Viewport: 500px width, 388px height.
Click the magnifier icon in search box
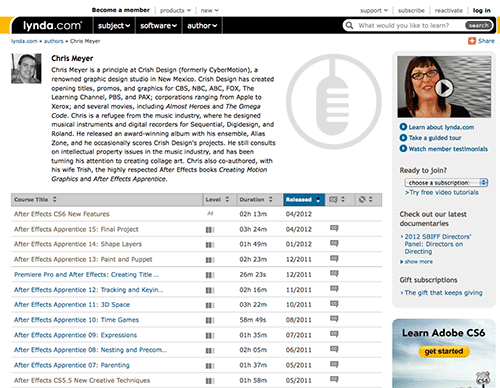tap(349, 25)
